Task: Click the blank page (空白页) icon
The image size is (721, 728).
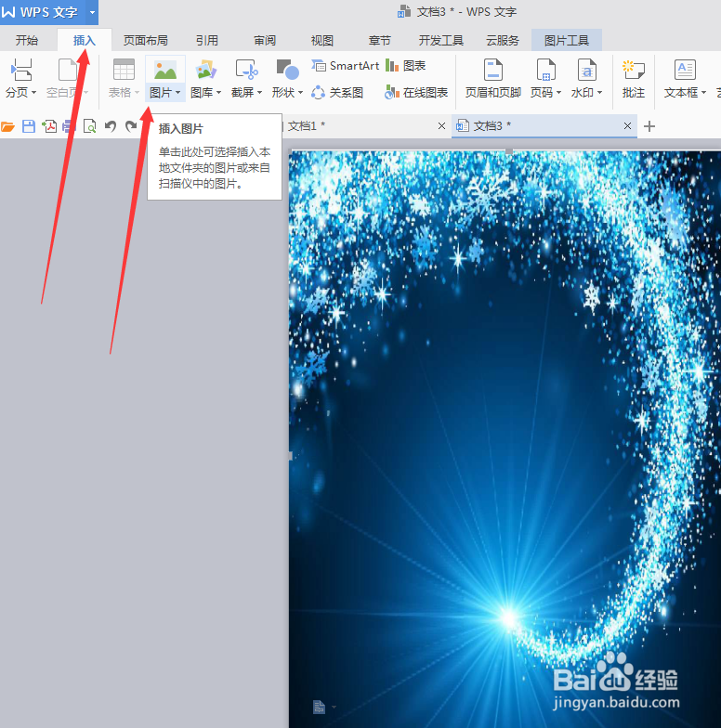Action: 67,71
